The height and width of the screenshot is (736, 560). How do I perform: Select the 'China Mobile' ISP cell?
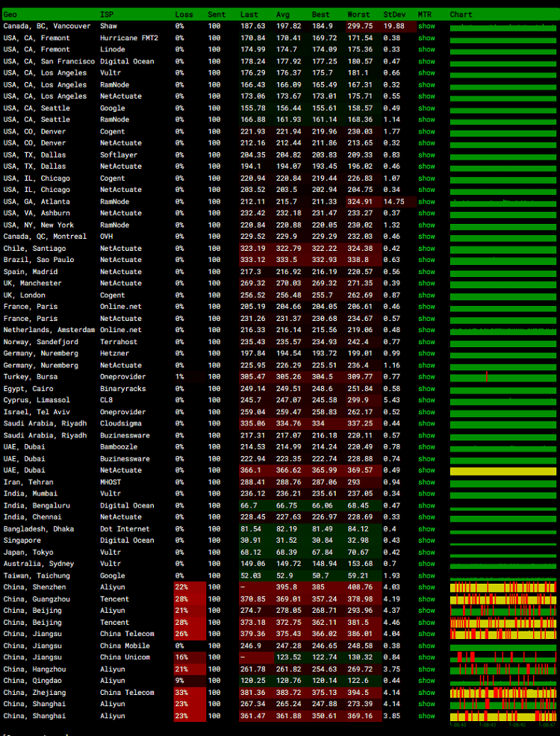(x=125, y=646)
